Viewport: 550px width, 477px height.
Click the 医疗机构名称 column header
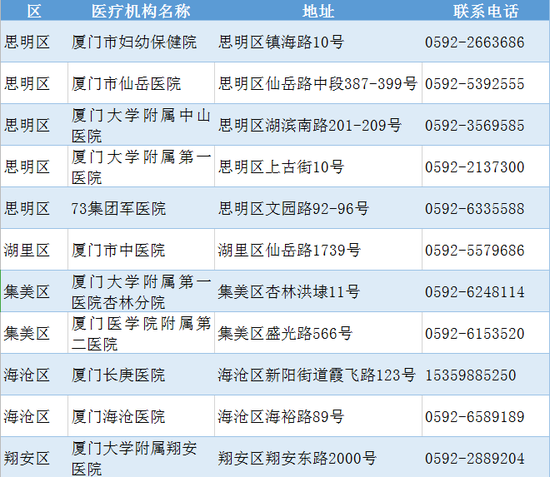pos(141,11)
